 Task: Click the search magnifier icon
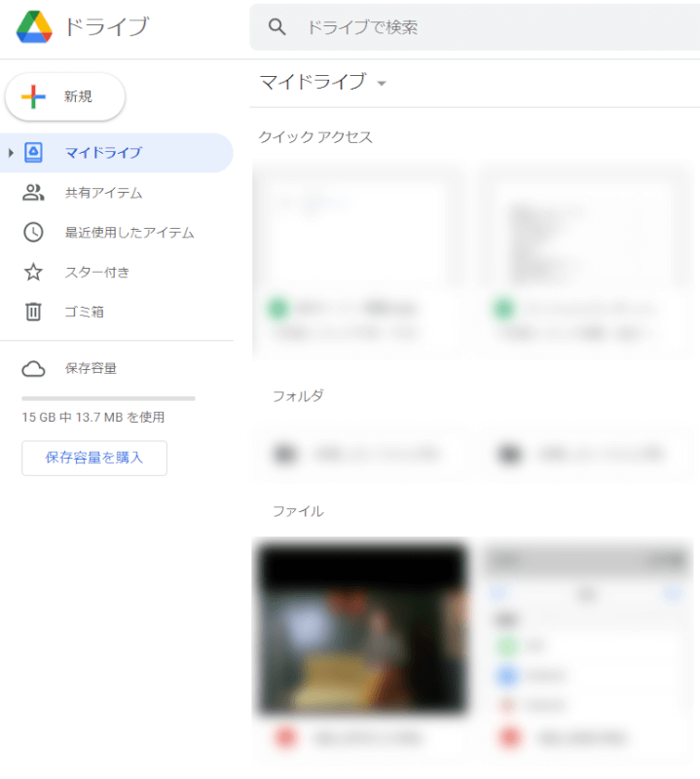276,27
